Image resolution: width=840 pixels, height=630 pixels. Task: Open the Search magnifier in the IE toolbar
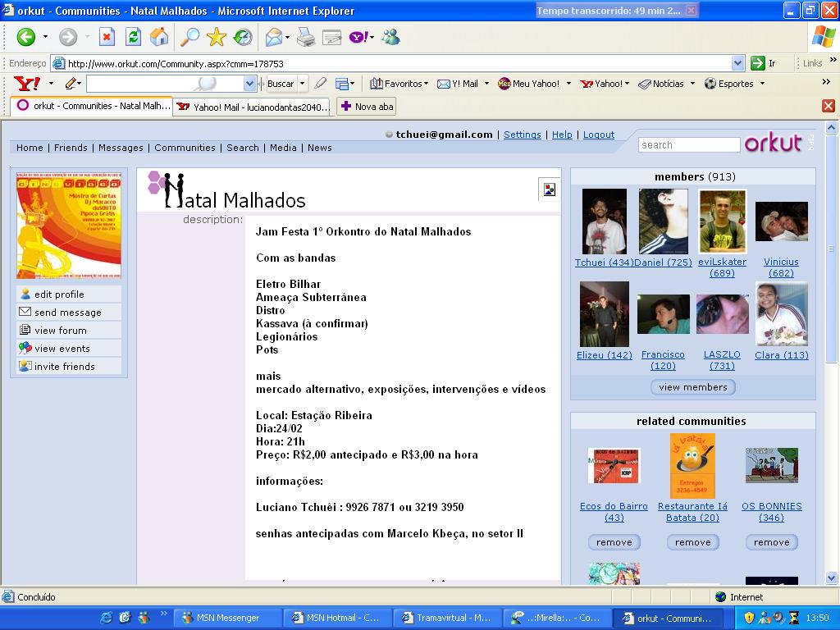189,37
